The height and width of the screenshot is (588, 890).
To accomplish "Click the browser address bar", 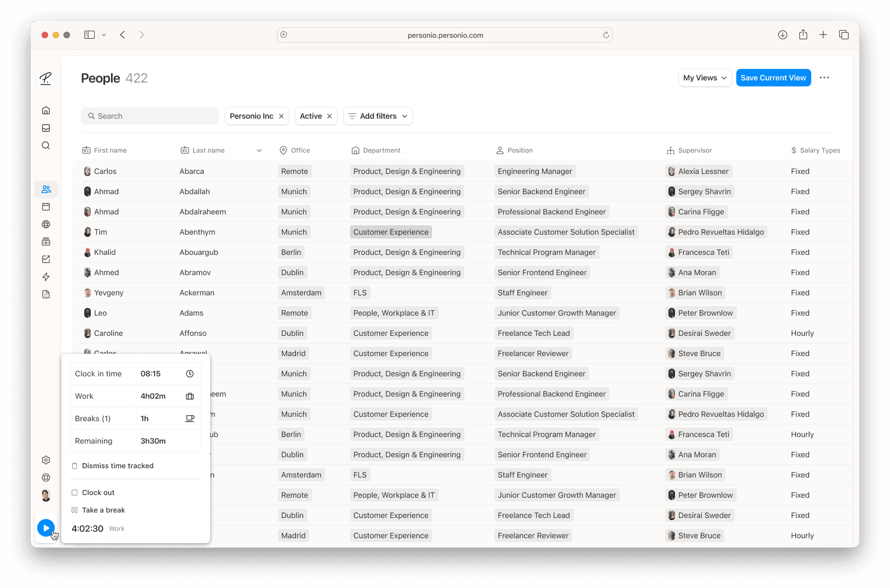I will point(445,35).
